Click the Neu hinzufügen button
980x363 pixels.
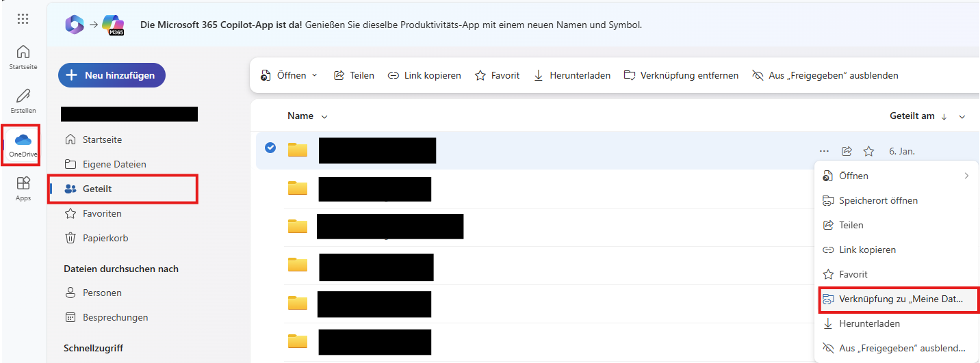(112, 75)
